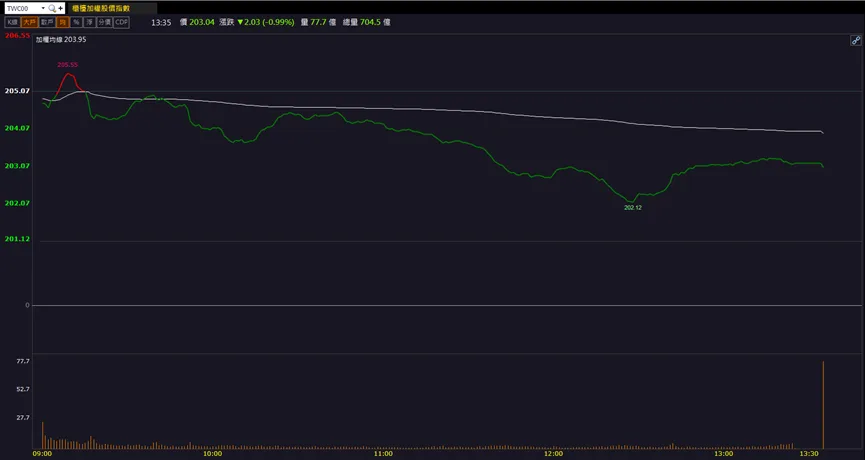Click the TWC00 symbol input field

pyautogui.click(x=23, y=8)
